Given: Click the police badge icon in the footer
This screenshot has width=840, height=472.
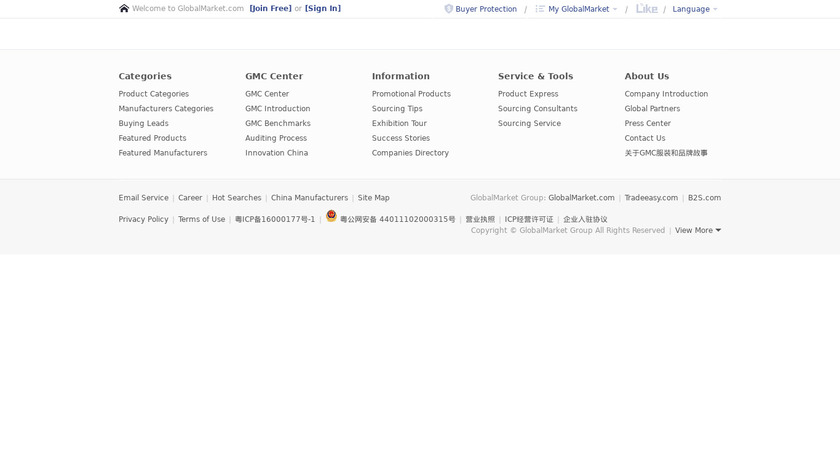Looking at the screenshot, I should (331, 215).
